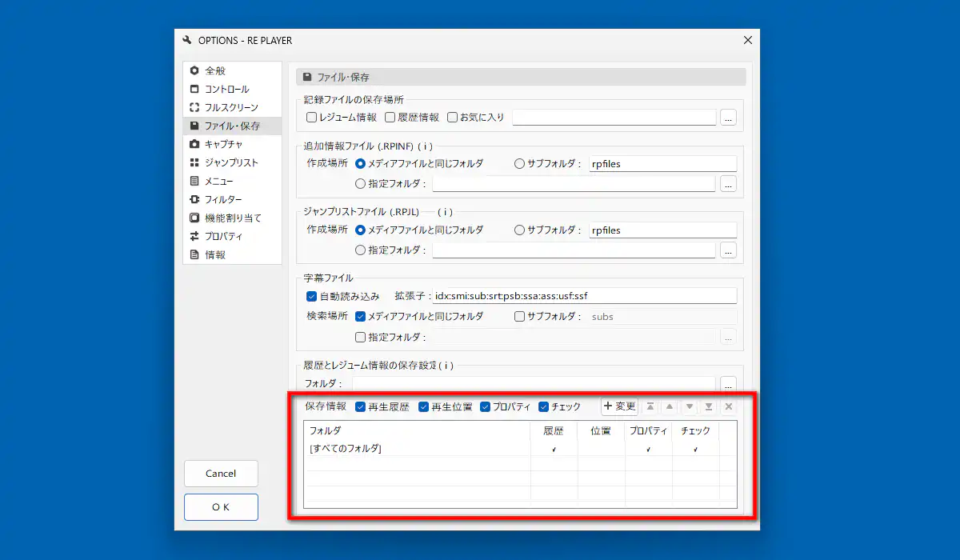Select the ジャンプリスト grid icon
Viewport: 960px width, 560px height.
[194, 162]
